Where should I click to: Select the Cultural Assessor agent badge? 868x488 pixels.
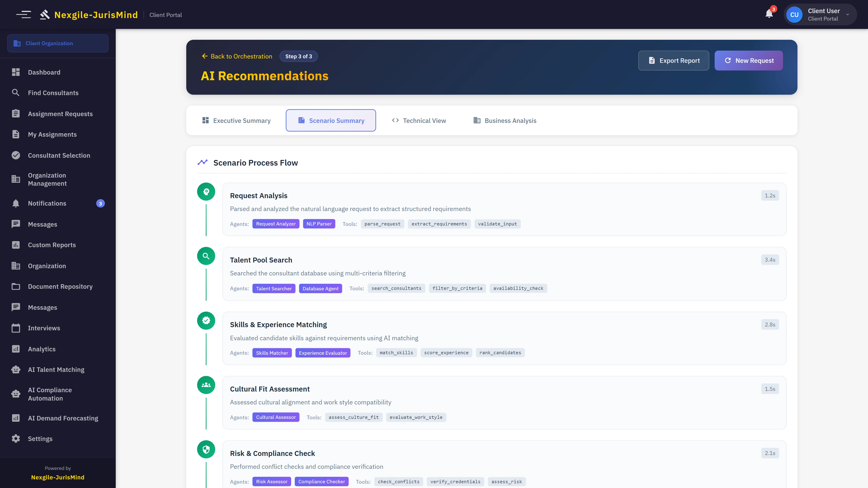pyautogui.click(x=276, y=417)
